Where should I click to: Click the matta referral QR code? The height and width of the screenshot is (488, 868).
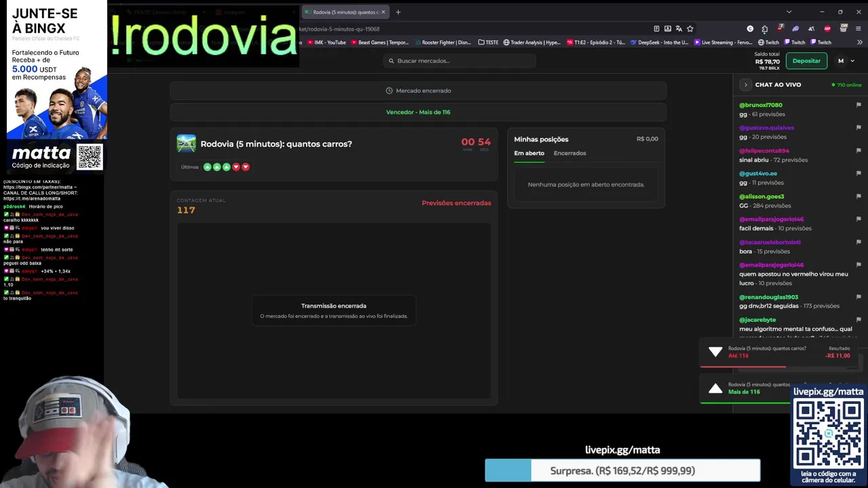point(90,157)
